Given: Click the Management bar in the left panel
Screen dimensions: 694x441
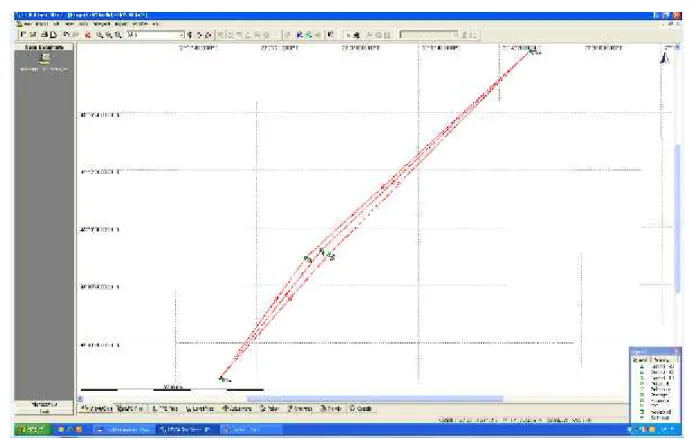Looking at the screenshot, I should click(44, 404).
